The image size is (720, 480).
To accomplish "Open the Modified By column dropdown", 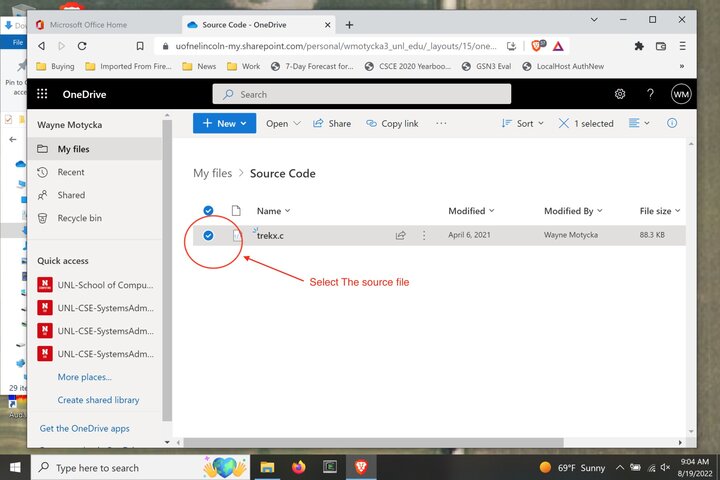I will (x=573, y=211).
